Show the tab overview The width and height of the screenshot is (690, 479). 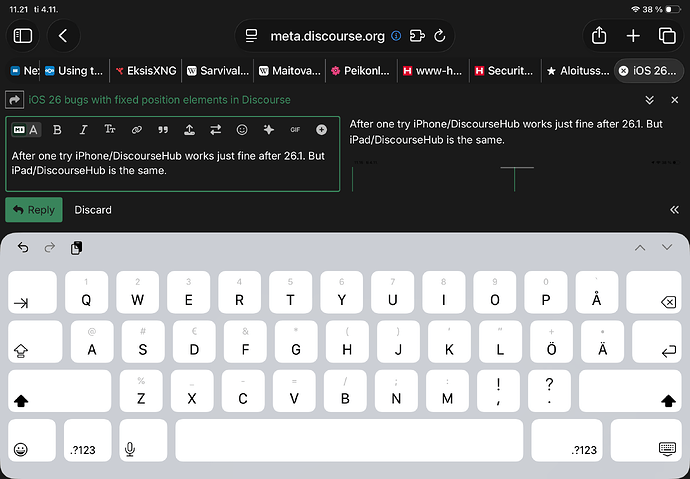coord(667,36)
